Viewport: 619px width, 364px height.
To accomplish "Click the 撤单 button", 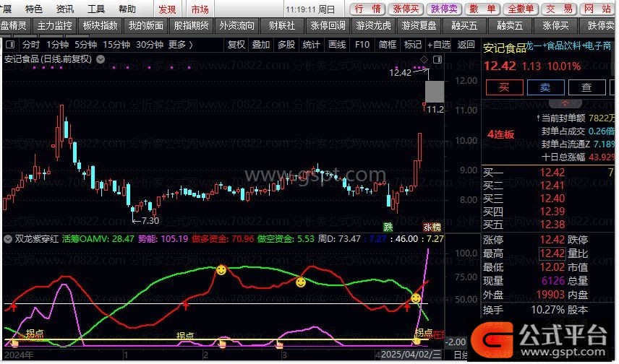I will click(483, 9).
